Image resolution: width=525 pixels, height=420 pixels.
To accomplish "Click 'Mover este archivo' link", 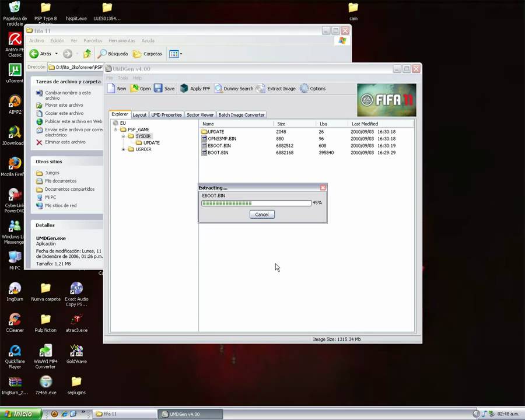I will [x=64, y=105].
